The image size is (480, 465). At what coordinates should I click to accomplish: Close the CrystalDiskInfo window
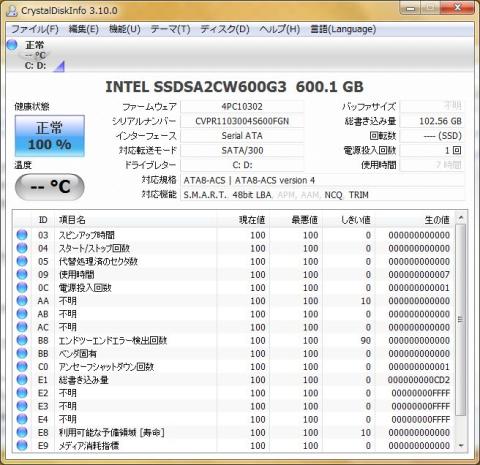pyautogui.click(x=457, y=8)
